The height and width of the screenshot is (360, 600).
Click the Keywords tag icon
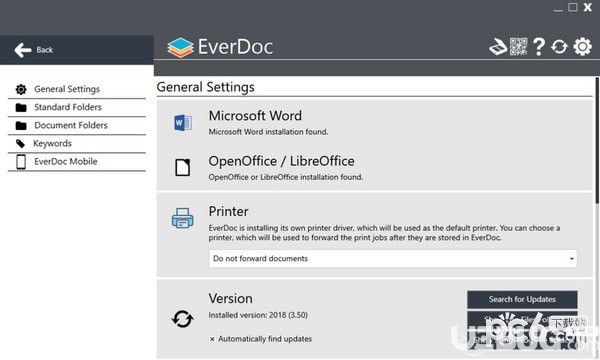pos(20,144)
